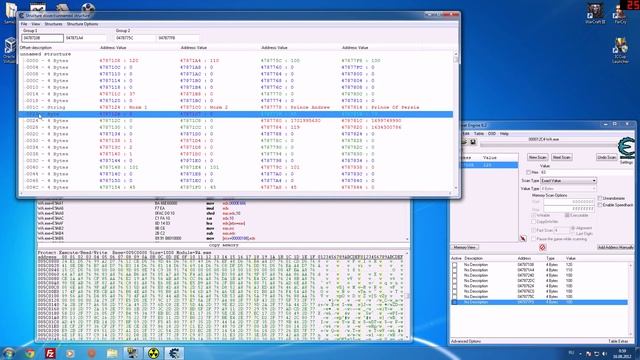The height and width of the screenshot is (360, 640).
Task: Click the red arrow add-to-list icon
Action: click(x=523, y=238)
